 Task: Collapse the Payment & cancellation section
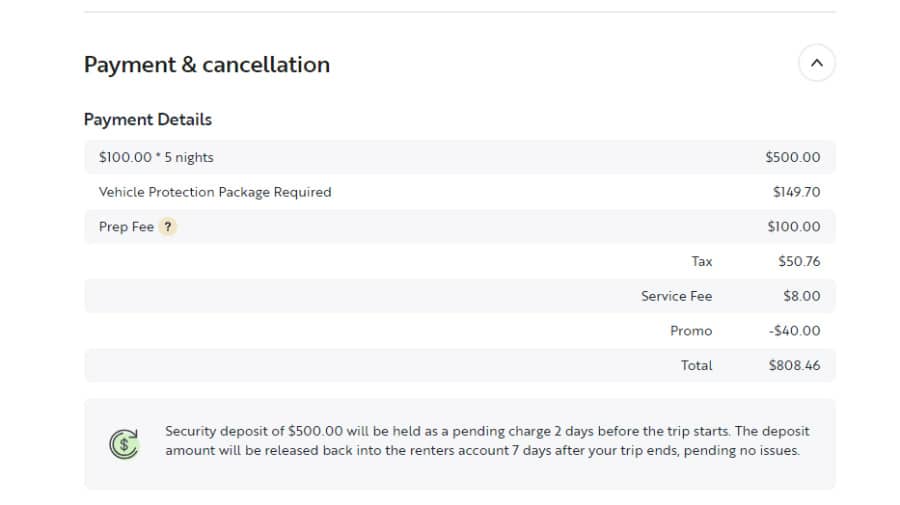tap(816, 63)
